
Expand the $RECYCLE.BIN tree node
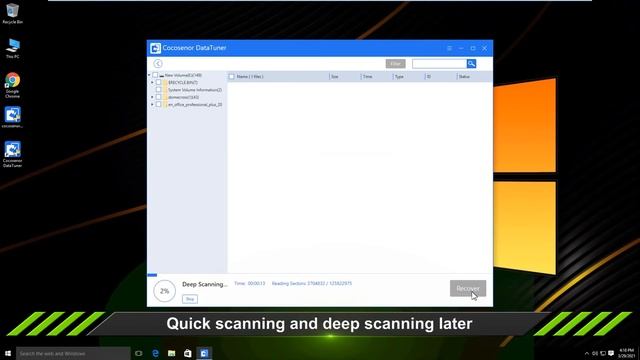point(152,82)
